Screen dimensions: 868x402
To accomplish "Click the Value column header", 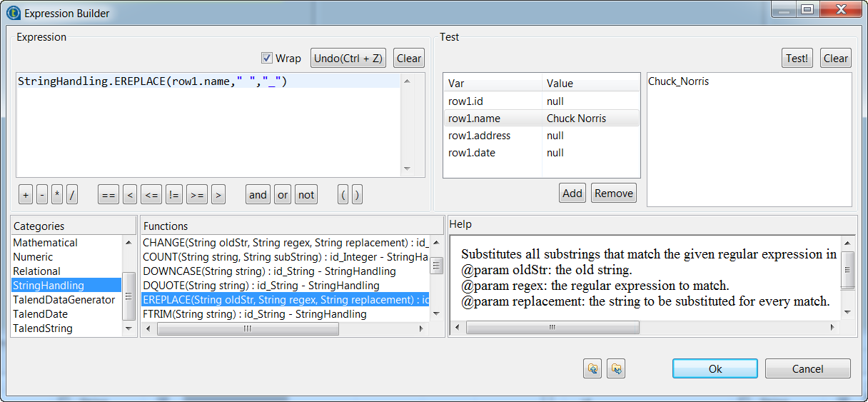I will pyautogui.click(x=591, y=83).
